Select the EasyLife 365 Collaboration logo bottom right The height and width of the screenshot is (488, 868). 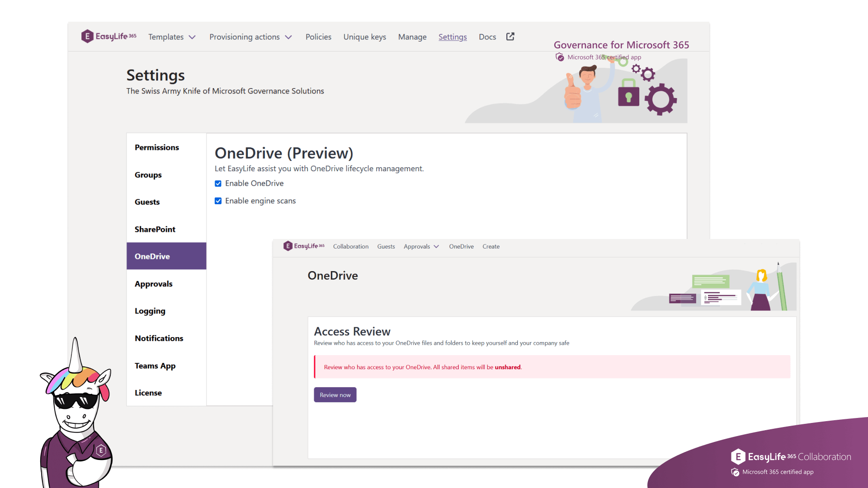[x=791, y=457]
